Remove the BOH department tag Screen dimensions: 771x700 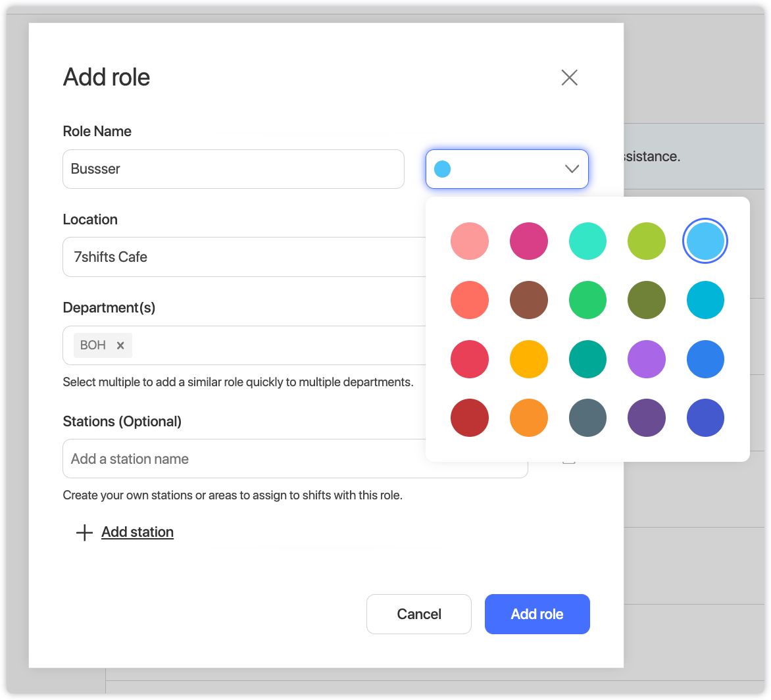tap(120, 345)
